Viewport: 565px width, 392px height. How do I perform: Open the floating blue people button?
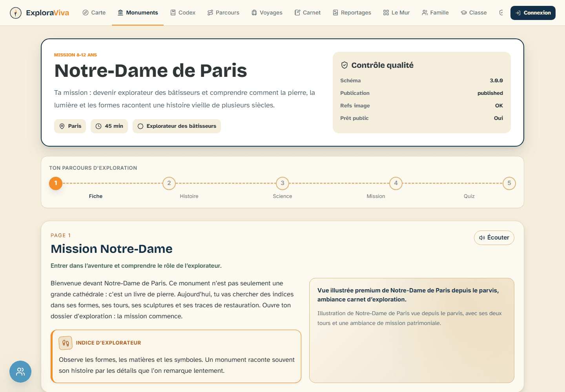(x=20, y=372)
